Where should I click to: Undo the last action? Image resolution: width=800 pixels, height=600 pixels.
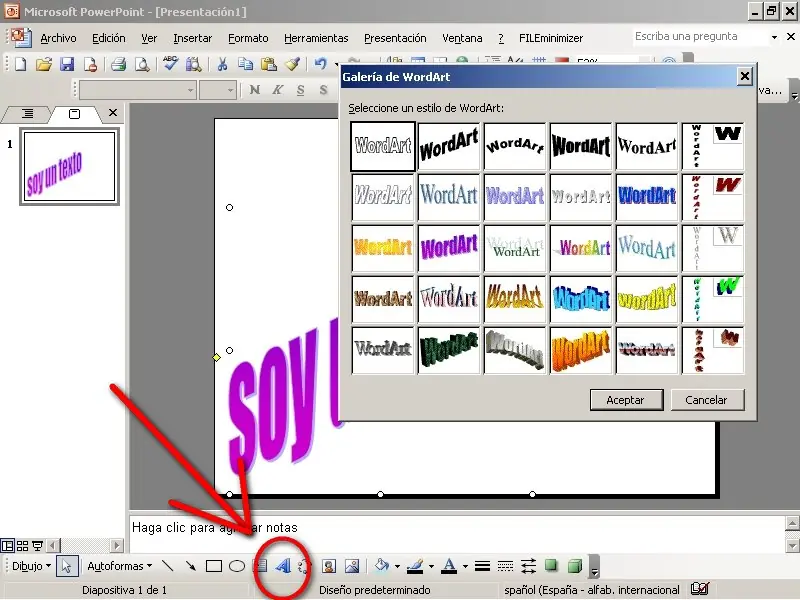320,64
